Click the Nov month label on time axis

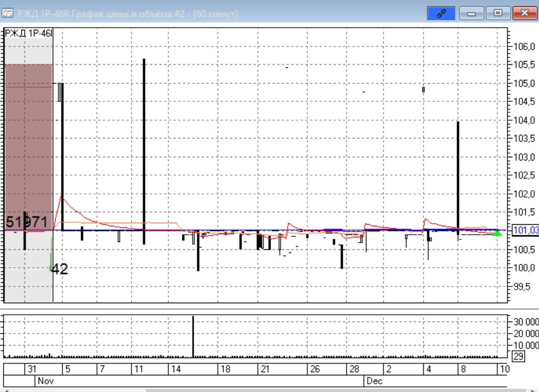(46, 381)
